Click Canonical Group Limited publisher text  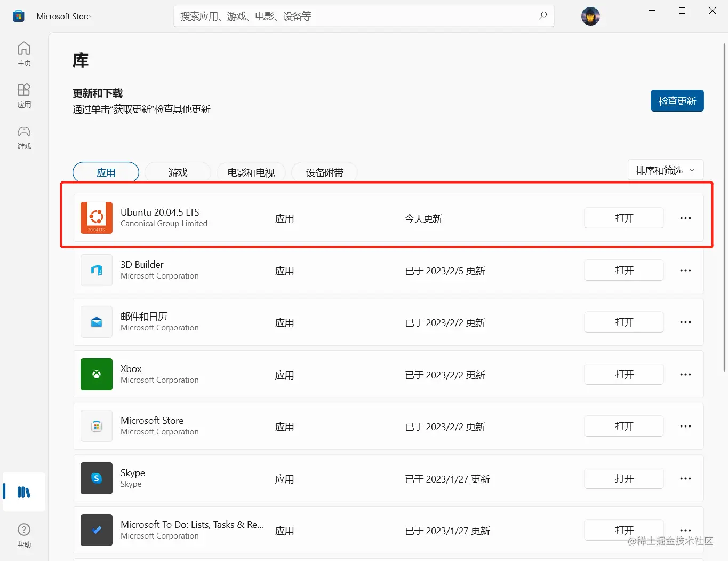[x=164, y=224]
